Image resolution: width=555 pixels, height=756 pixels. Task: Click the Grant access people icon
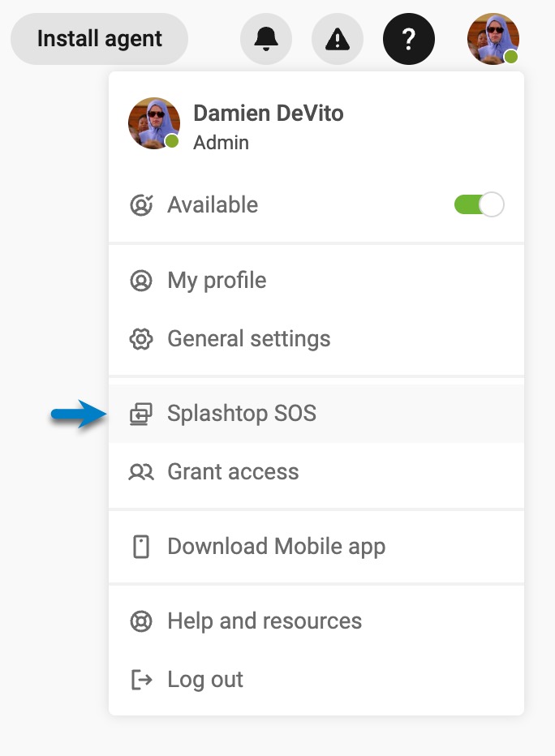click(x=141, y=472)
